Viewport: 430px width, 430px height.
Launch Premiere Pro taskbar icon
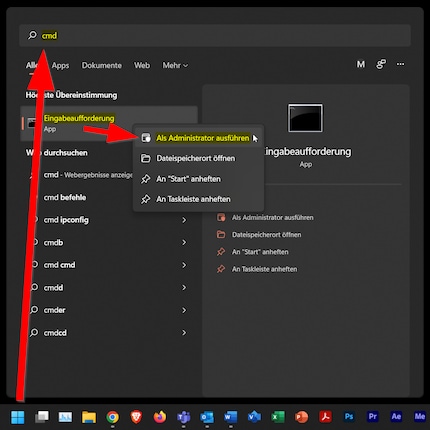click(372, 416)
